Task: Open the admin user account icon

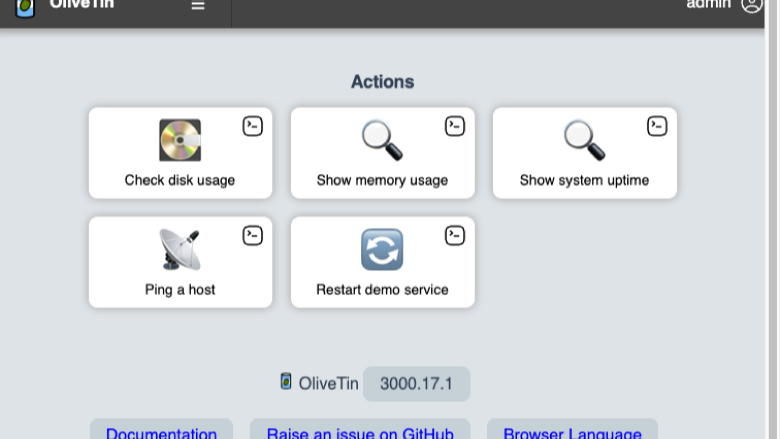Action: point(751,5)
